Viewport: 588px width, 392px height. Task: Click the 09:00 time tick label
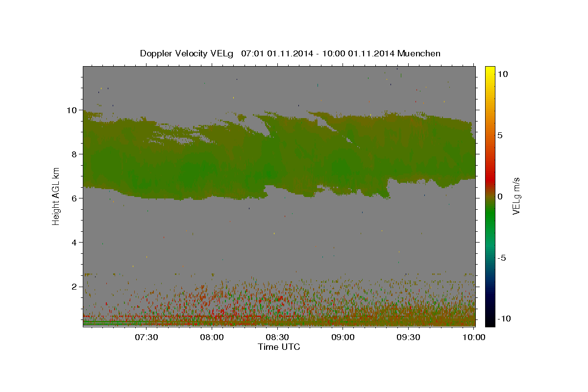[x=343, y=337]
